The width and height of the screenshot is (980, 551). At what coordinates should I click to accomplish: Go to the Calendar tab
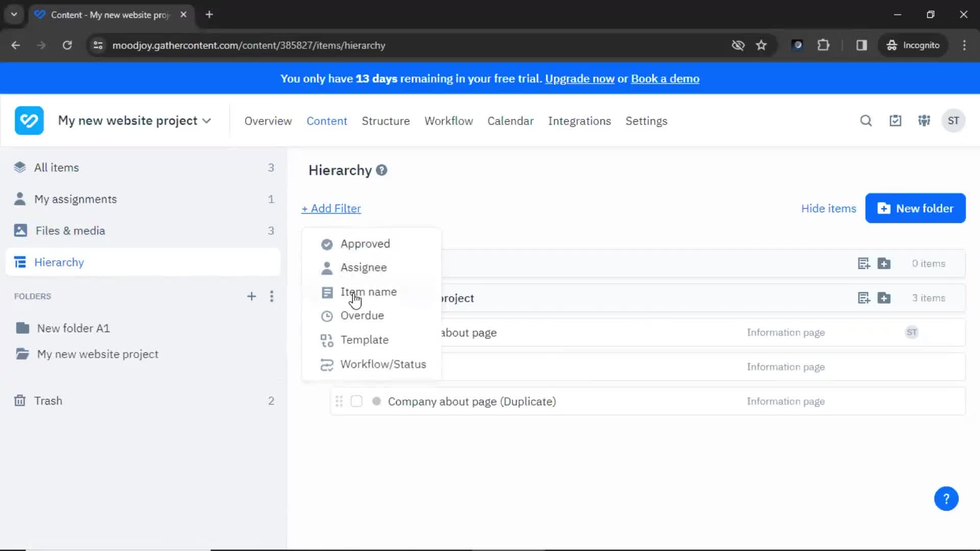(x=510, y=121)
